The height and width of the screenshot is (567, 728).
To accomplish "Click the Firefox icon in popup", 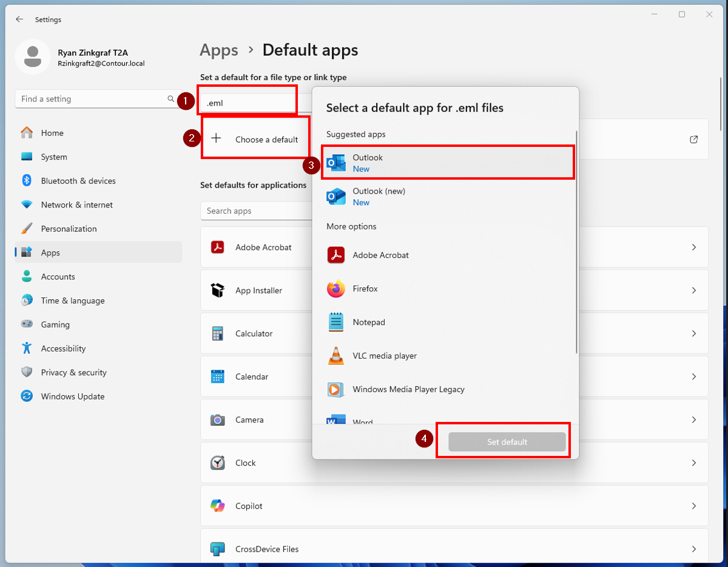I will point(336,289).
